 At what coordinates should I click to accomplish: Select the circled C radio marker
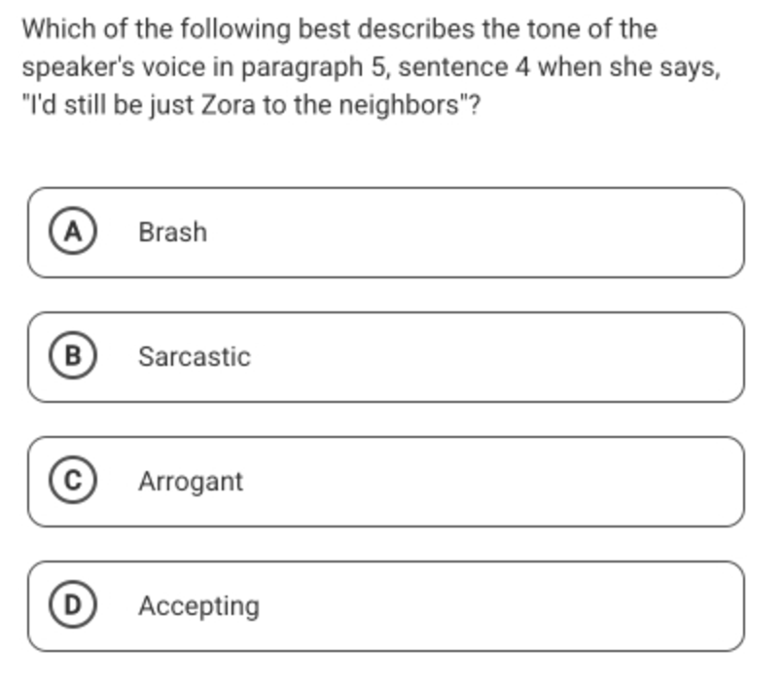(73, 481)
